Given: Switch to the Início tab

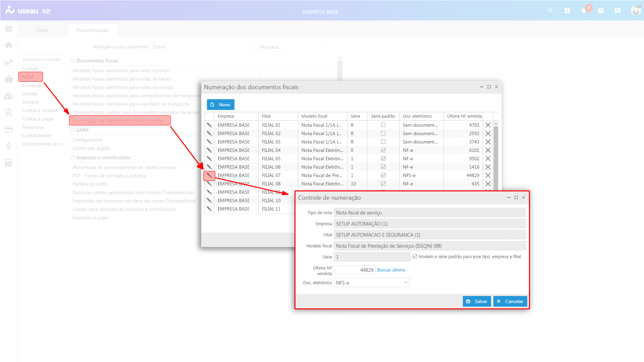Looking at the screenshot, I should click(42, 30).
